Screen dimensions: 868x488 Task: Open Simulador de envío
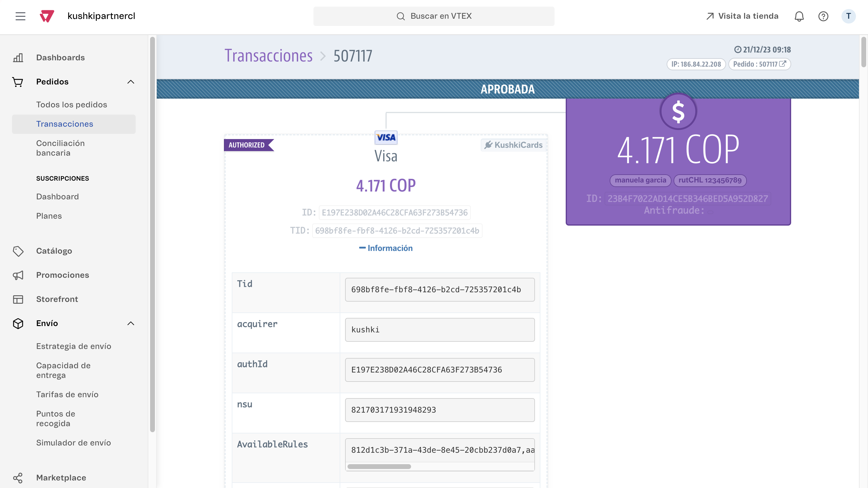pyautogui.click(x=74, y=443)
